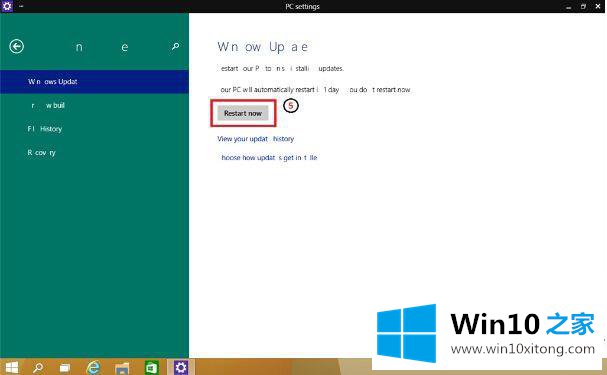
Task: Minimize the PC settings window
Action: point(568,7)
